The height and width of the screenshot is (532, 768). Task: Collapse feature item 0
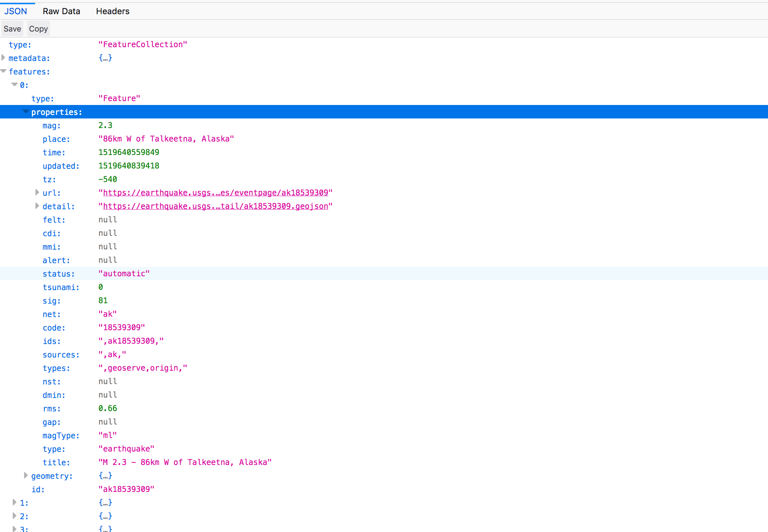tap(15, 85)
